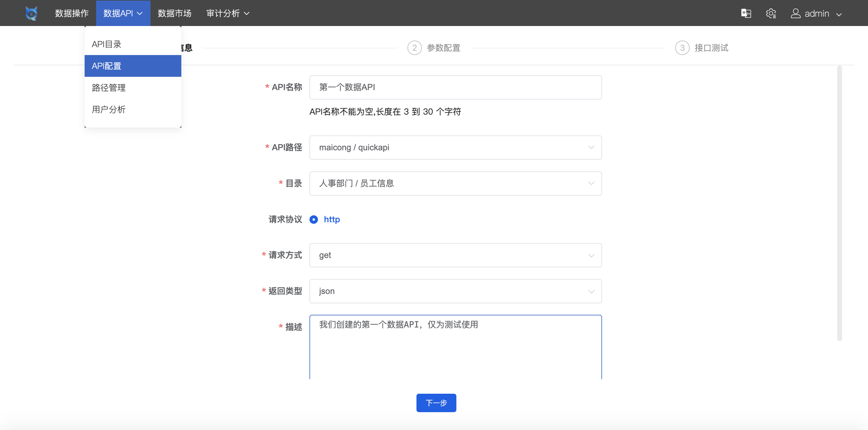Click the API名称 input field
868x430 pixels.
click(x=455, y=87)
